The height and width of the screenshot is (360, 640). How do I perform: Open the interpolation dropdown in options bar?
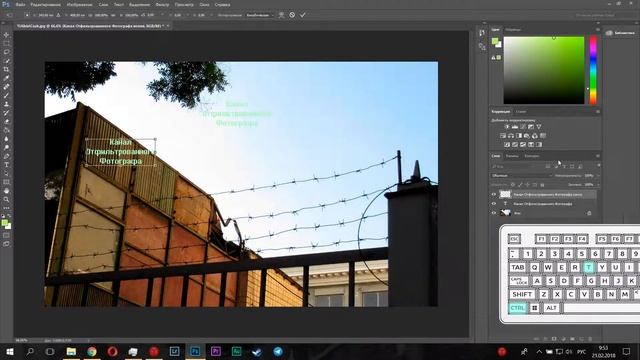pyautogui.click(x=260, y=15)
